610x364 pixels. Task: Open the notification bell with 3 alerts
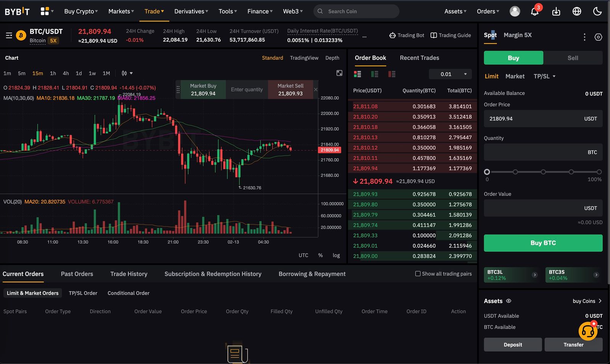[x=535, y=11]
